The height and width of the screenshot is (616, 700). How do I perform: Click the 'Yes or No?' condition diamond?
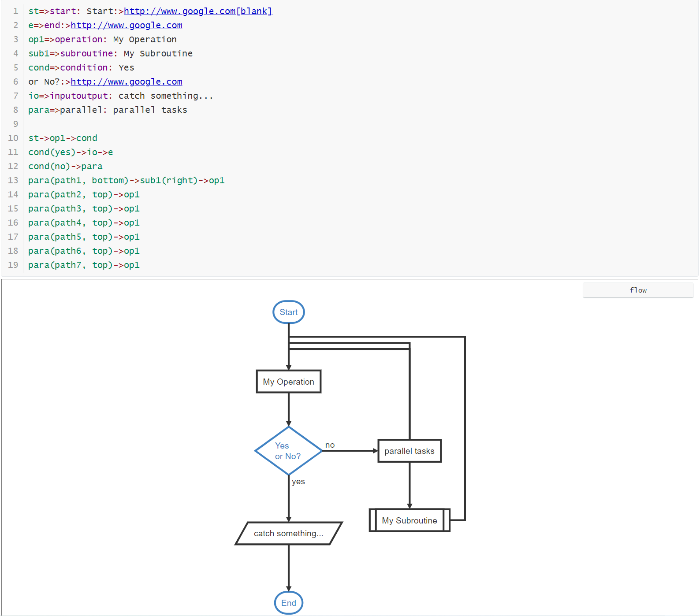(289, 451)
